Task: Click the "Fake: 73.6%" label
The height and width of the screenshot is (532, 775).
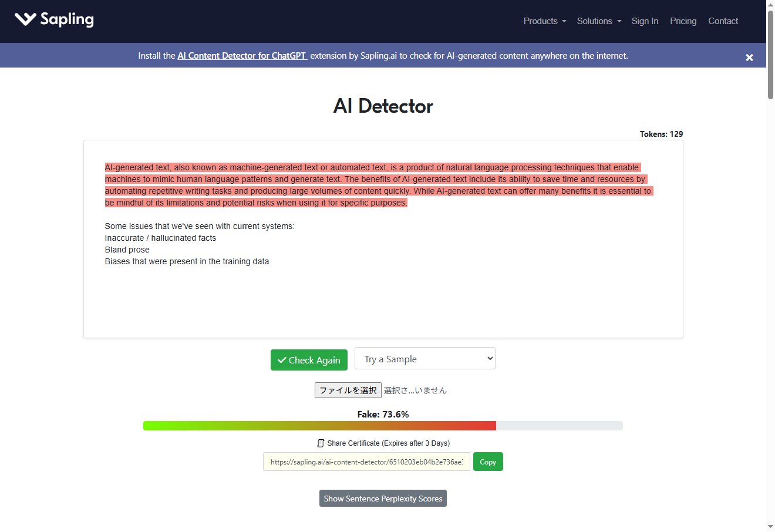Action: [x=383, y=414]
